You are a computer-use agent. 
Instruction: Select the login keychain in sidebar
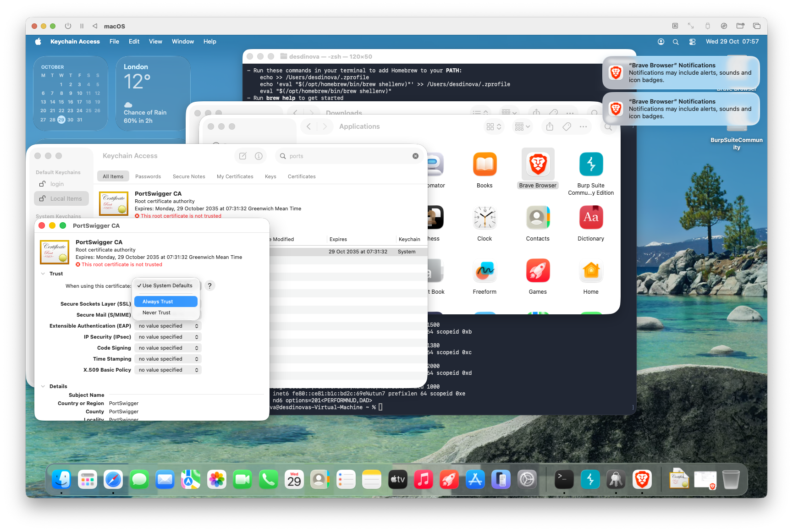(x=57, y=184)
